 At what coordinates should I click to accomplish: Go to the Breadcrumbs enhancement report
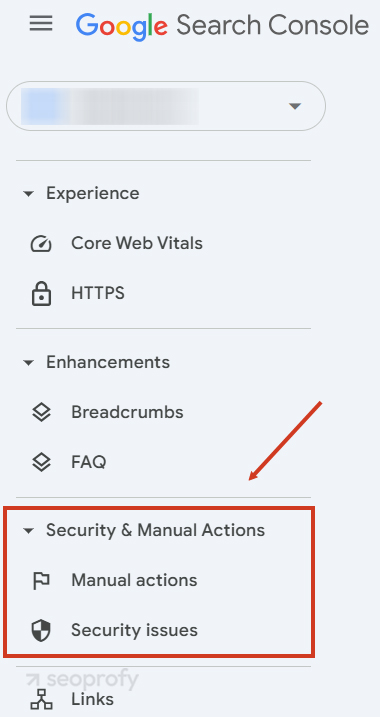(x=127, y=412)
